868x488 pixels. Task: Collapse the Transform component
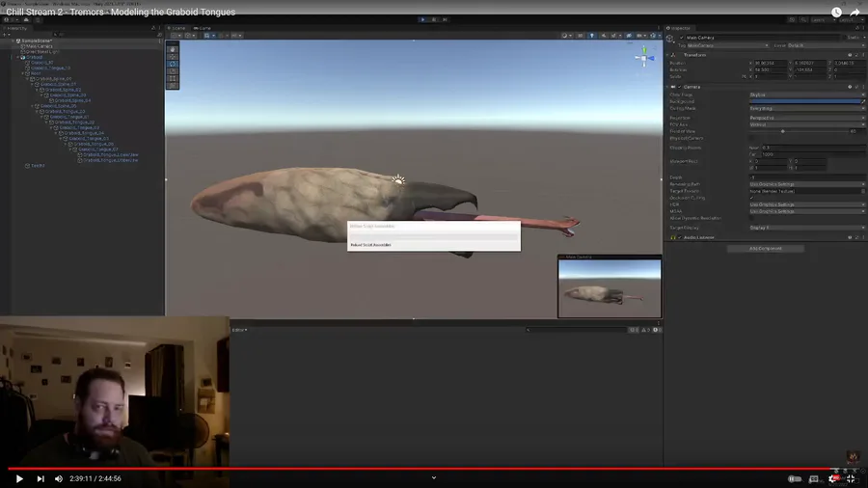(x=667, y=55)
